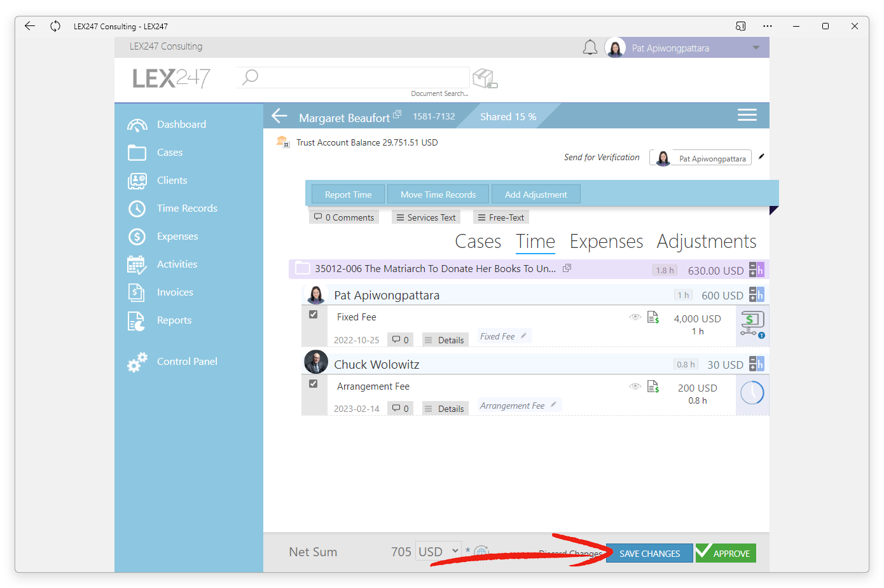This screenshot has width=884, height=588.
Task: Click the edit pencil next to verifier name
Action: click(761, 156)
